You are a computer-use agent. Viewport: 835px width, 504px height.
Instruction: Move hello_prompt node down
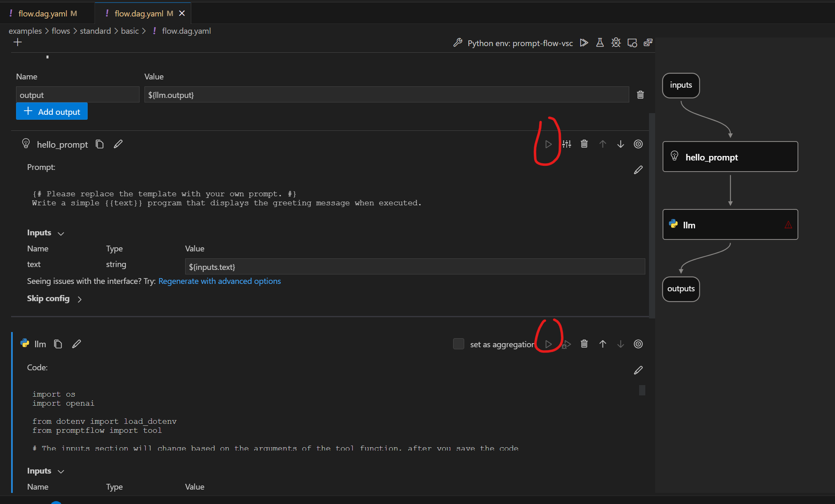[620, 144]
